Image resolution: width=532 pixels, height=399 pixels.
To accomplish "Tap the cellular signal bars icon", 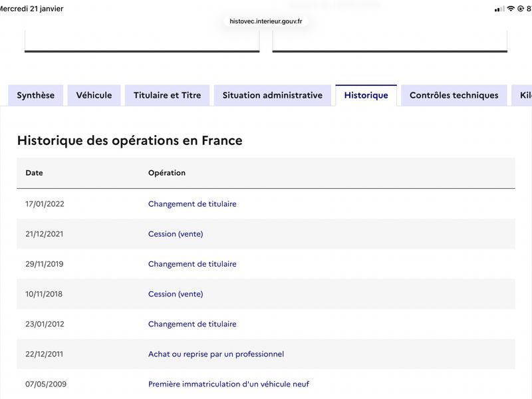I will coord(499,9).
